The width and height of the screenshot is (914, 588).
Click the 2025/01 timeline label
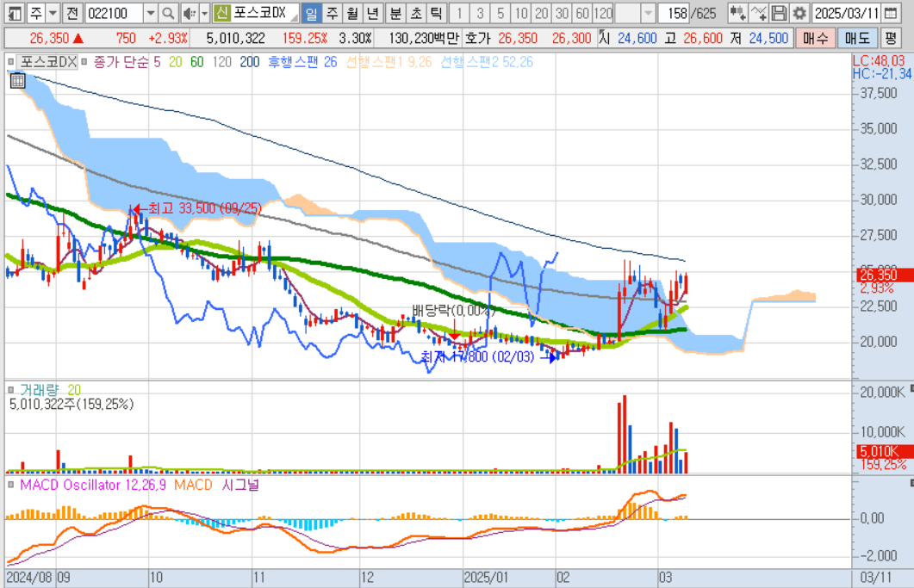tap(486, 578)
